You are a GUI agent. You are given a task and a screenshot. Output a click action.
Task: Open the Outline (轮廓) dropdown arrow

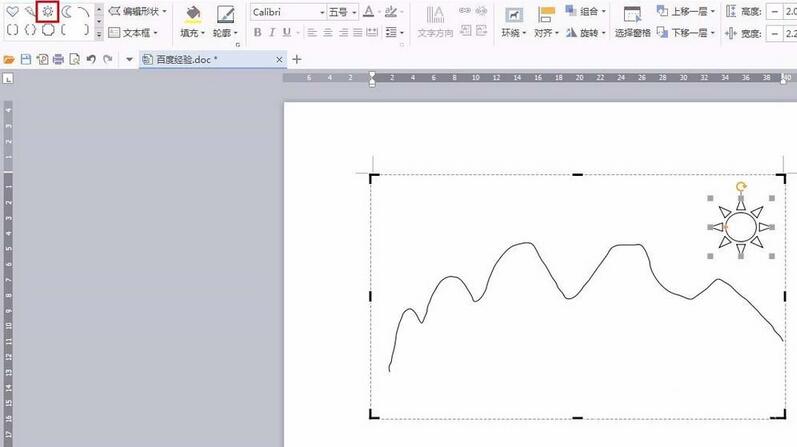tap(236, 33)
